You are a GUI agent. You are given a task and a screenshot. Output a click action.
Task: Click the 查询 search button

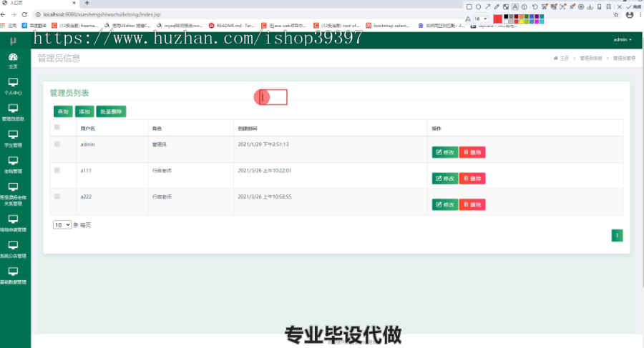[x=63, y=111]
